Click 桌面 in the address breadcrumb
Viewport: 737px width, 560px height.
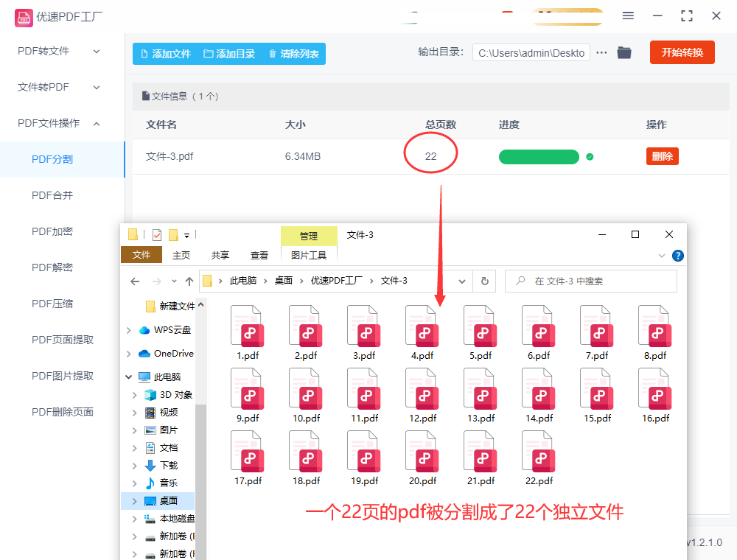[x=284, y=281]
